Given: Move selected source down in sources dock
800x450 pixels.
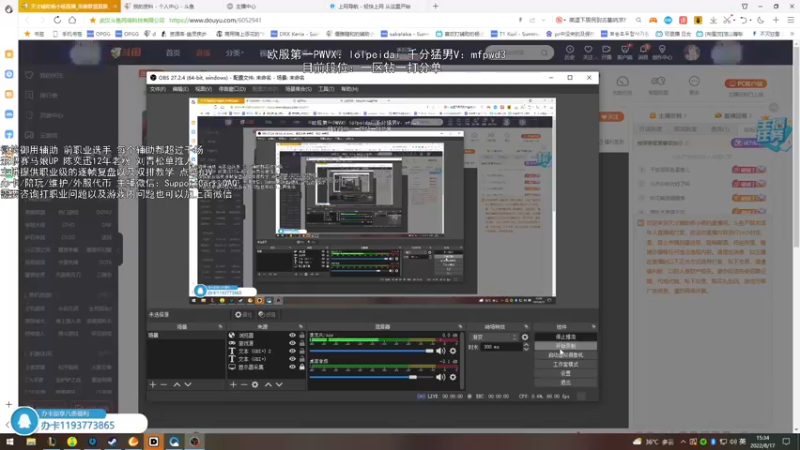Looking at the screenshot, I should 279,385.
